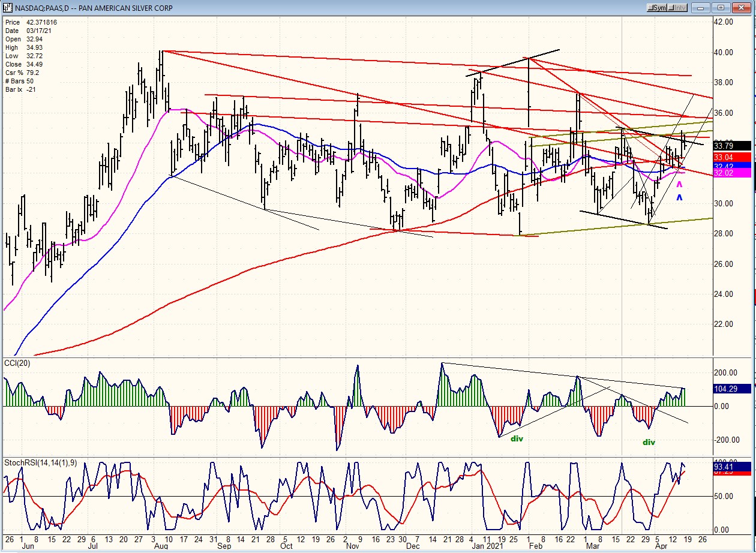The height and width of the screenshot is (553, 756).
Task: Click the magenta 32.02 moving average tag
Action: click(x=731, y=173)
